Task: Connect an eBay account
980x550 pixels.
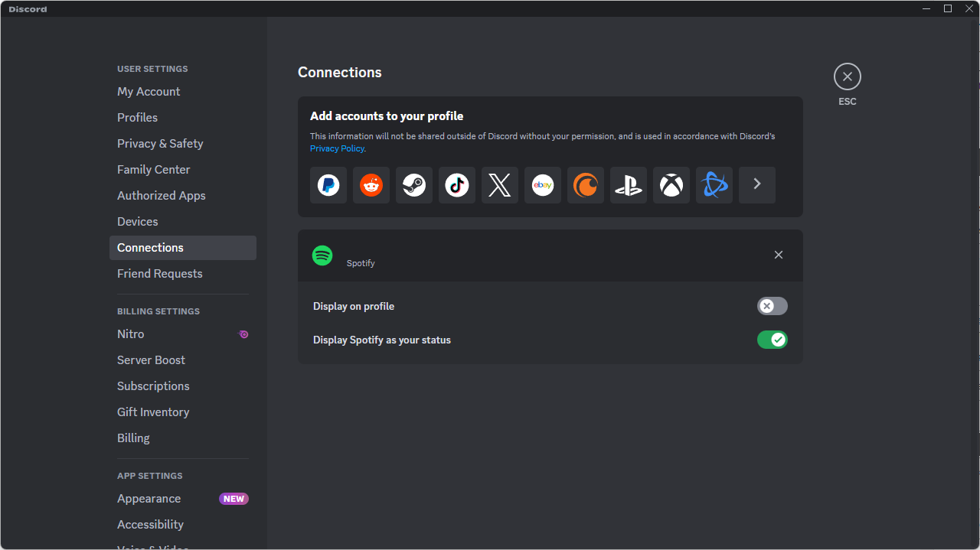Action: (x=543, y=185)
